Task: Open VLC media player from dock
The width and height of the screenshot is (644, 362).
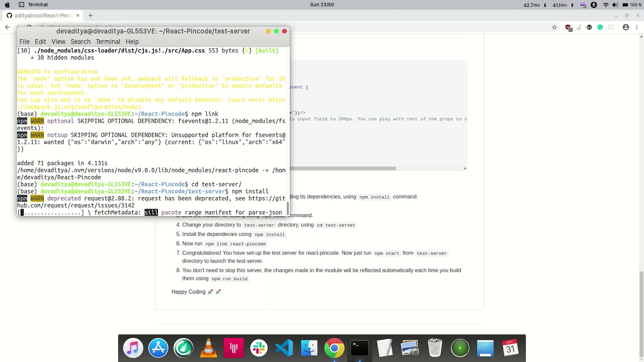Action: coord(209,348)
